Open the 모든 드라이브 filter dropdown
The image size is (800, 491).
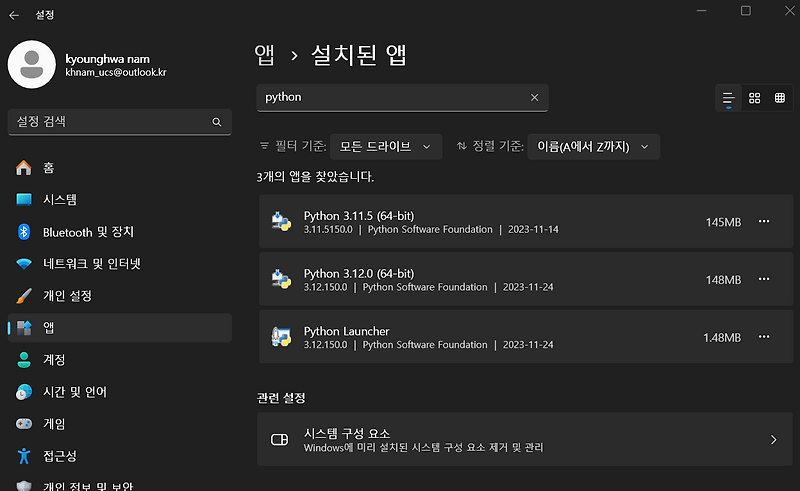tap(386, 147)
